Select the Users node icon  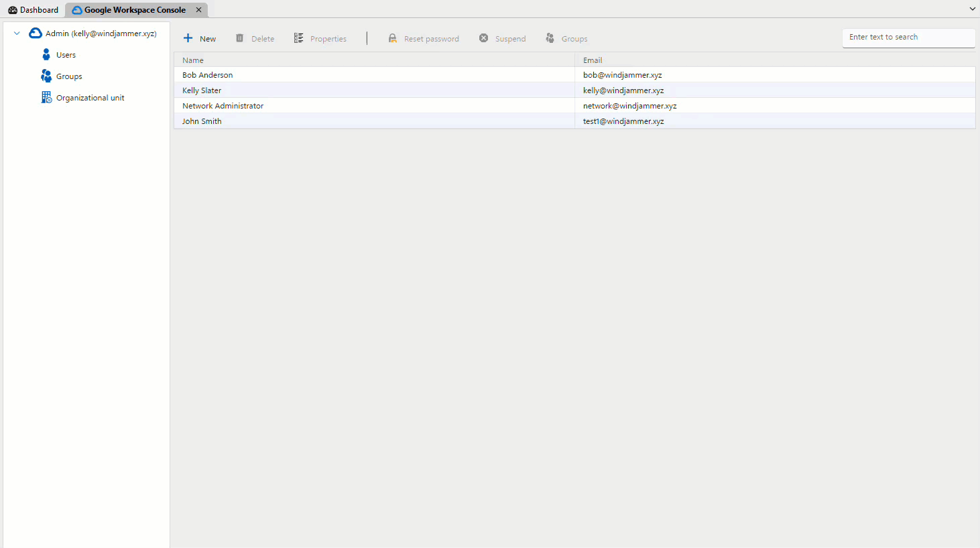pos(46,55)
